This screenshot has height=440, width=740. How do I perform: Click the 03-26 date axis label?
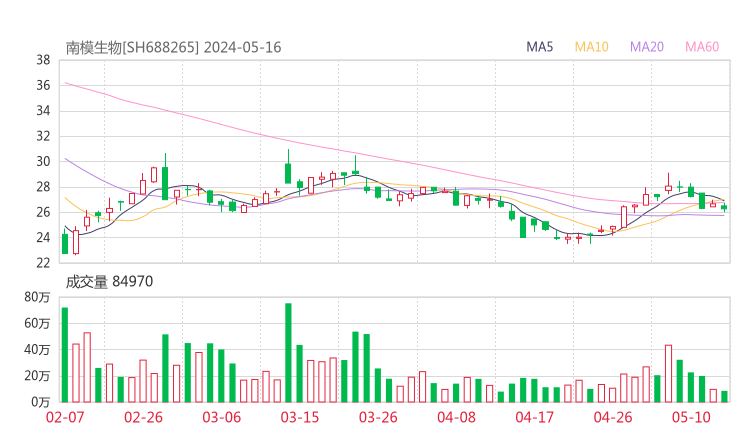coord(378,417)
